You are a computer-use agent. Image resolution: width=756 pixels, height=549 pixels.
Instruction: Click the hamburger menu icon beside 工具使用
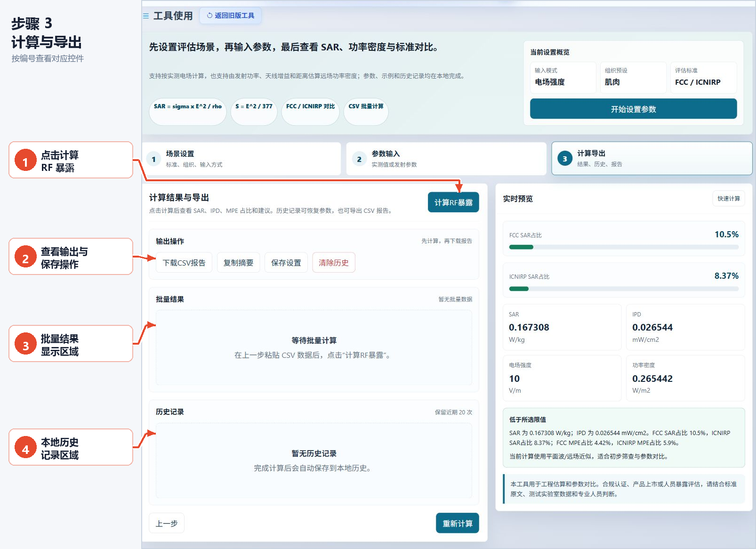coord(146,16)
